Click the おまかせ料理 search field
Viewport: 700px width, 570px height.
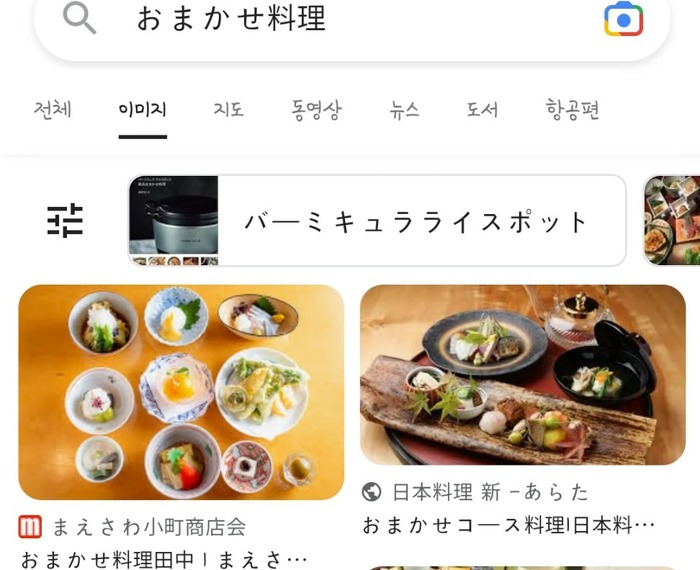(352, 27)
